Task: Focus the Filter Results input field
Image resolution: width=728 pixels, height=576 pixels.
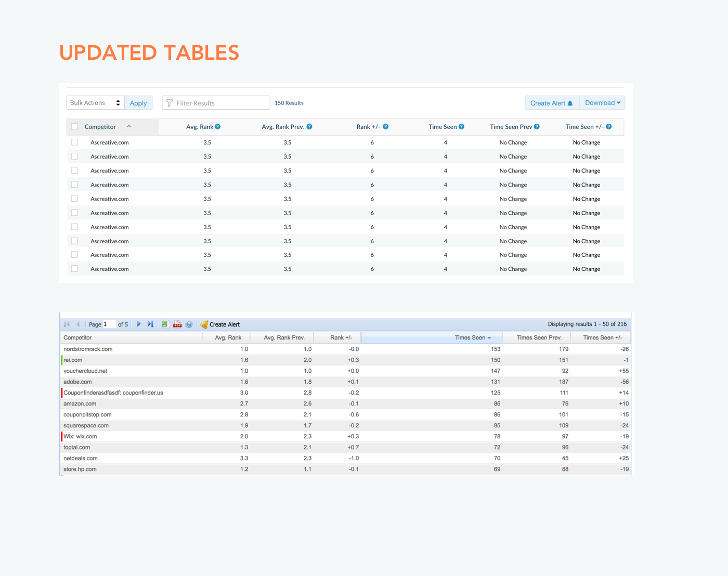Action: 216,102
